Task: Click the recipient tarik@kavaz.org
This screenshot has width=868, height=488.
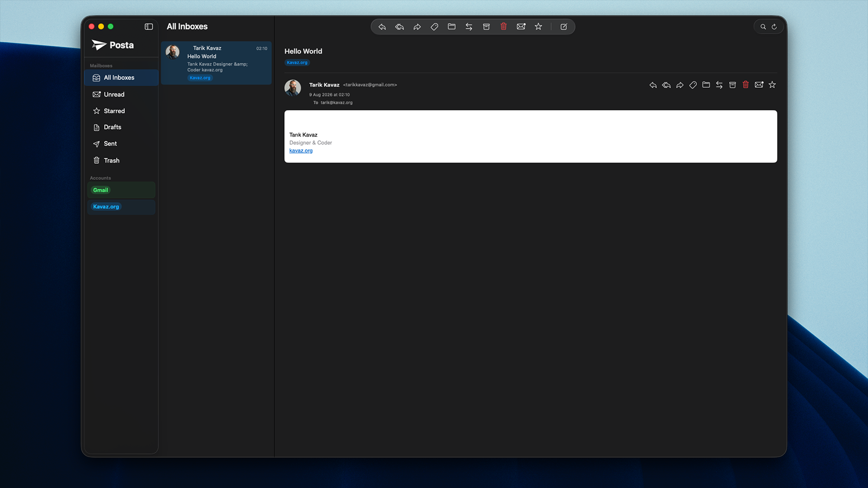Action: [x=336, y=102]
